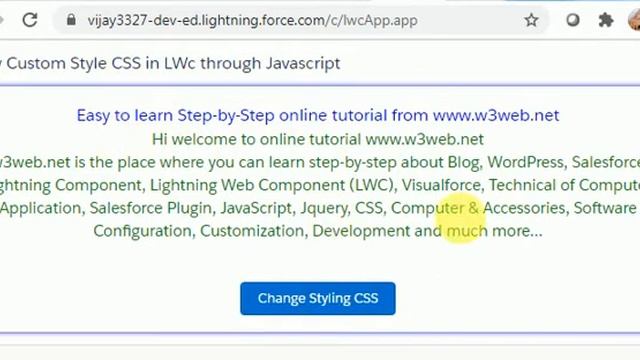Click the address bar URL lwcApp.app
The image size is (640, 360).
[x=252, y=20]
